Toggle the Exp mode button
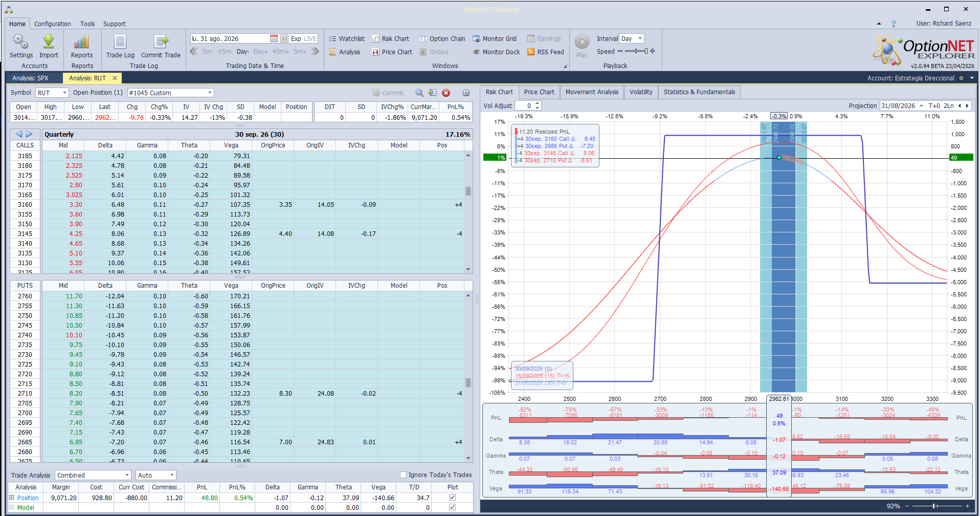This screenshot has width=980, height=516. point(296,38)
